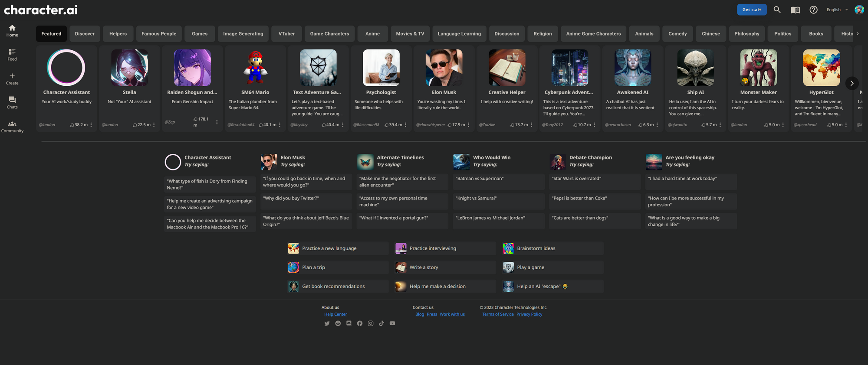Open options menu on Ship AI card
The height and width of the screenshot is (365, 868).
[x=720, y=125]
